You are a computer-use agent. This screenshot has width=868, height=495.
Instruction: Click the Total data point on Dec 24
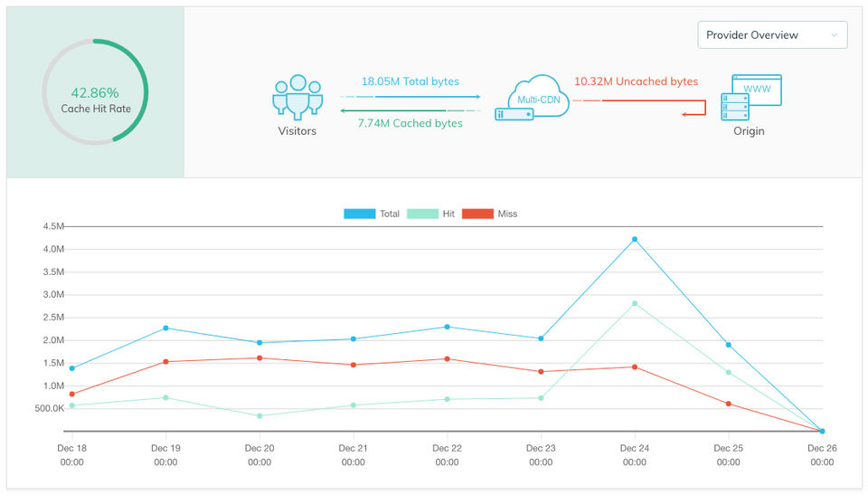[x=635, y=240]
